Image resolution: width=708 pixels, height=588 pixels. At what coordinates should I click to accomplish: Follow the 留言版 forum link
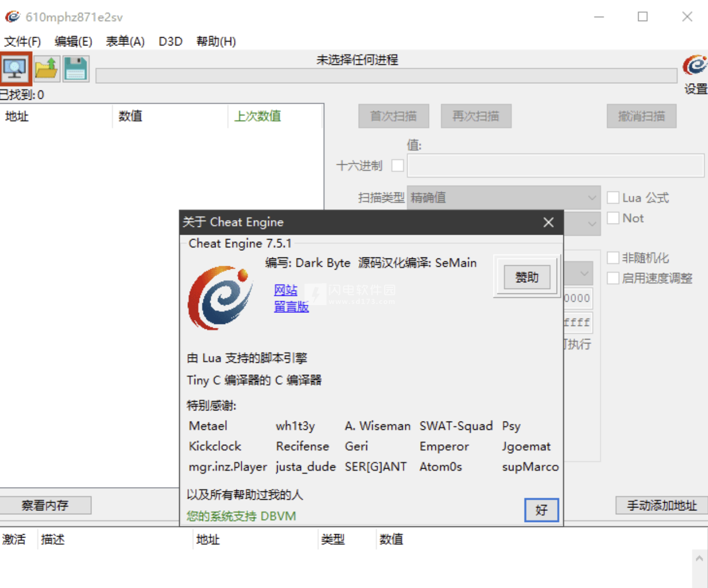tap(291, 306)
